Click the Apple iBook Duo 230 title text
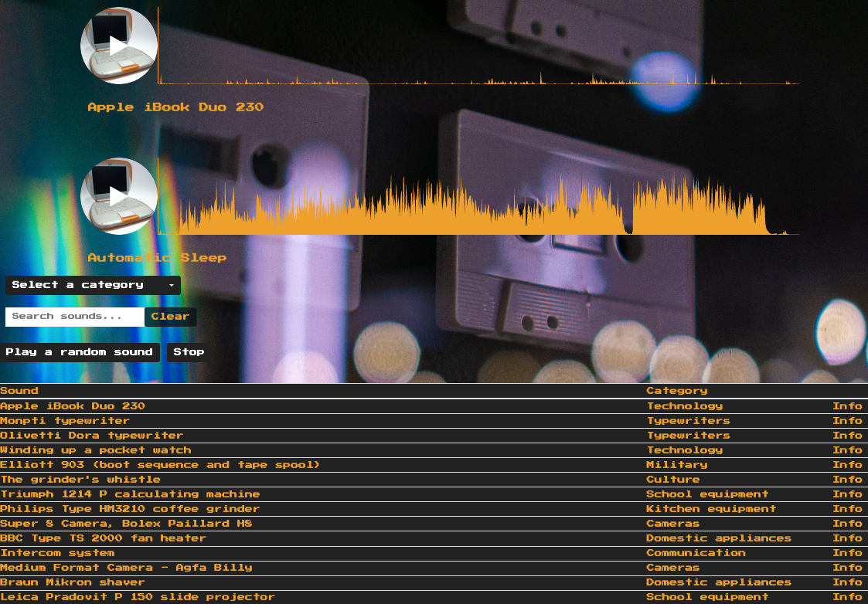The height and width of the screenshot is (604, 868). tap(175, 107)
